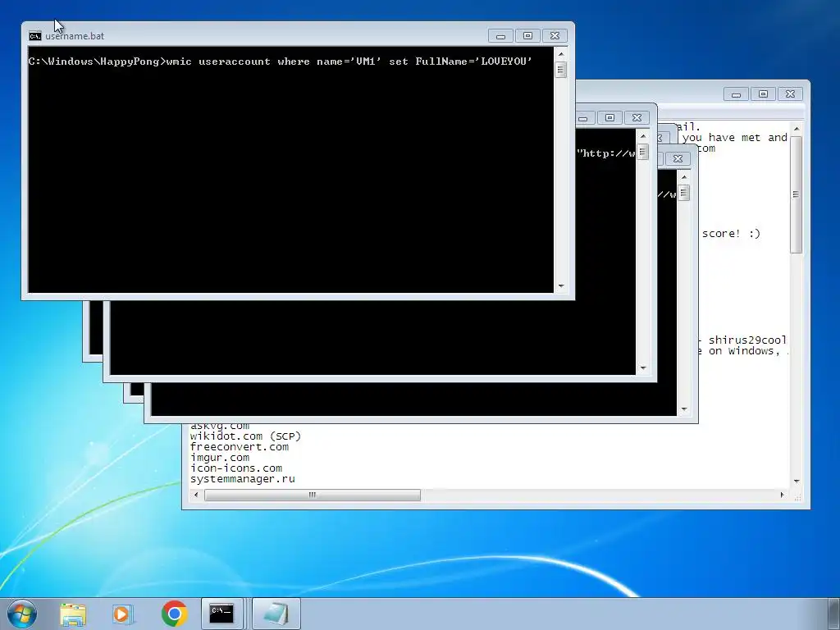Click the word 'shirus29cool' in Notepad
Screen dimensions: 840x630
pyautogui.click(x=747, y=340)
